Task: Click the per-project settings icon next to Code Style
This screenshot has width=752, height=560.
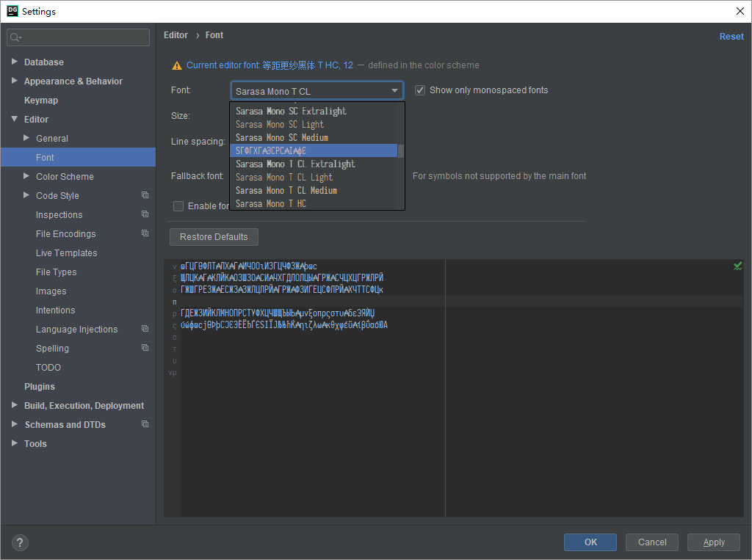Action: (144, 195)
